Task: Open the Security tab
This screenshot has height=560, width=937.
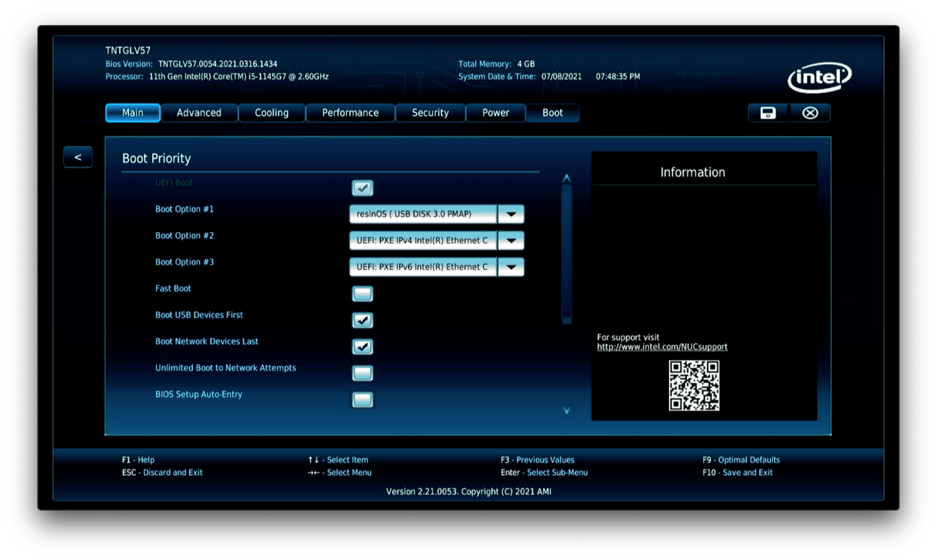Action: coord(430,113)
